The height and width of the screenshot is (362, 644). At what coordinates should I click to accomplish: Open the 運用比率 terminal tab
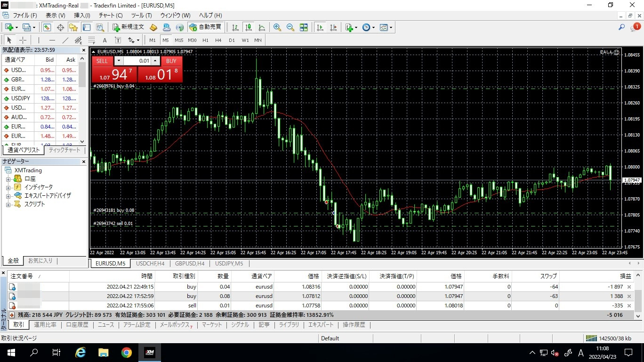(x=45, y=325)
